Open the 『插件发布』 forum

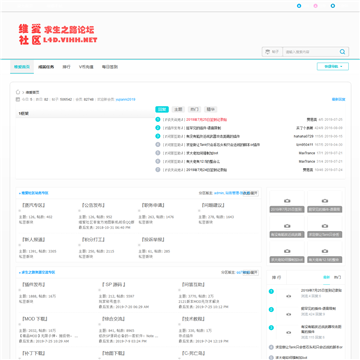[x=33, y=284]
